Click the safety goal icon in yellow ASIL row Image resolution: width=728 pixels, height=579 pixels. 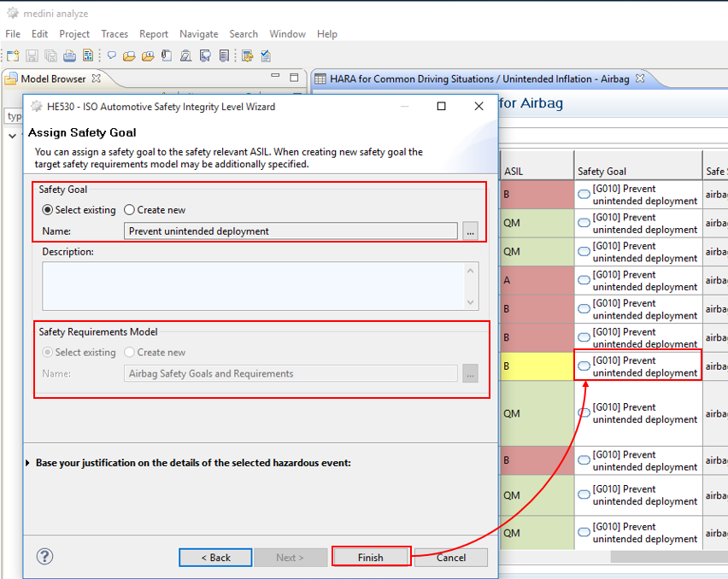(x=584, y=366)
